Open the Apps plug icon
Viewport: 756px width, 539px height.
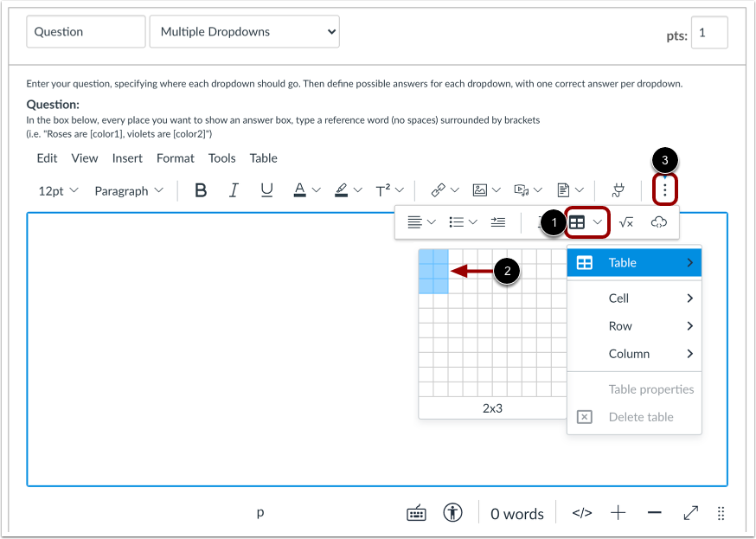pos(618,191)
